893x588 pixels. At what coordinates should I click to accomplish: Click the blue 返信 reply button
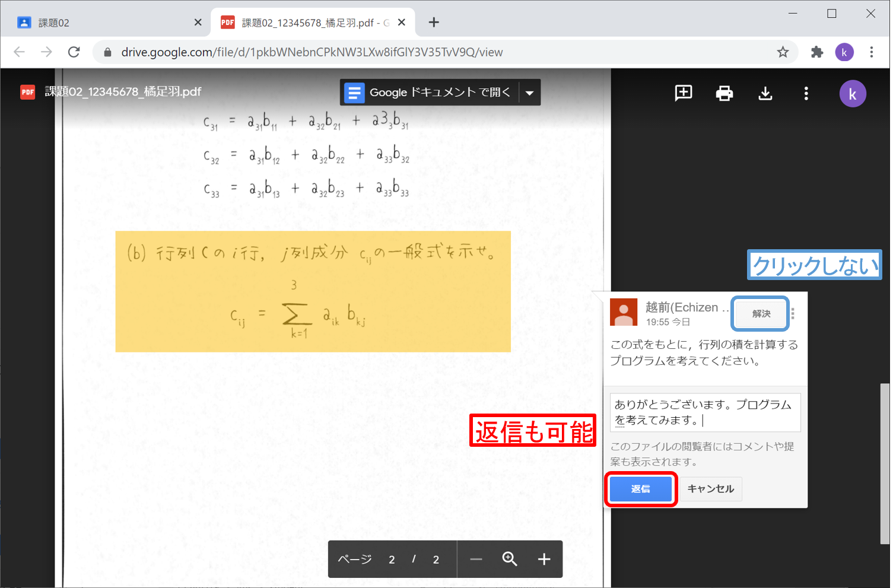tap(641, 489)
